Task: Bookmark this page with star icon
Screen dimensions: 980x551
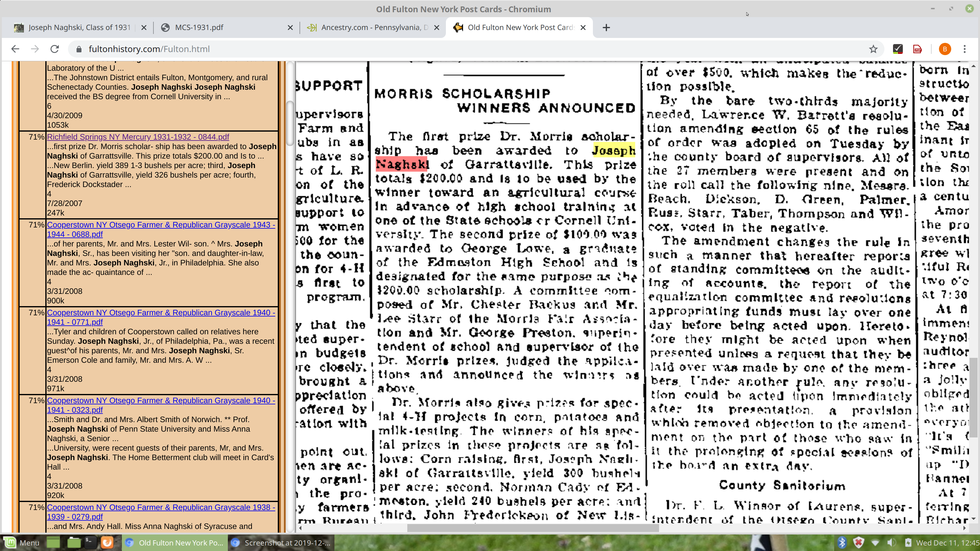Action: click(873, 49)
